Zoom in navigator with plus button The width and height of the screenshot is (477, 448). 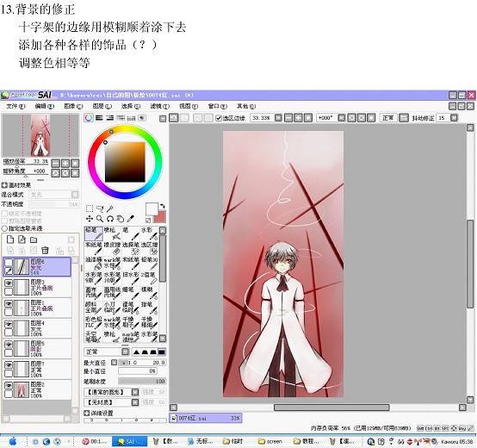tap(65, 163)
